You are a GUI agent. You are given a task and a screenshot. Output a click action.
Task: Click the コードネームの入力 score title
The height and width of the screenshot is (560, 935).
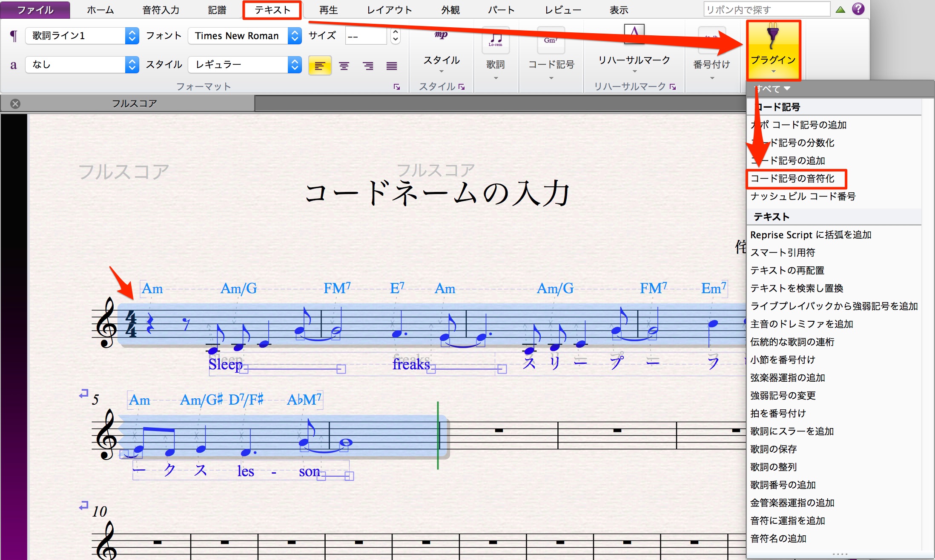click(438, 193)
